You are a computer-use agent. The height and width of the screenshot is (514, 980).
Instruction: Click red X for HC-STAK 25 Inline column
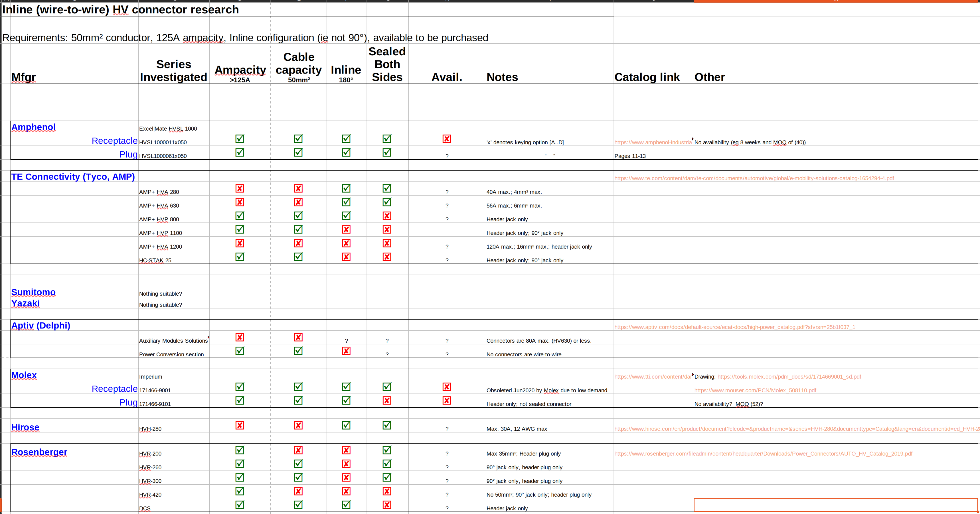tap(346, 257)
